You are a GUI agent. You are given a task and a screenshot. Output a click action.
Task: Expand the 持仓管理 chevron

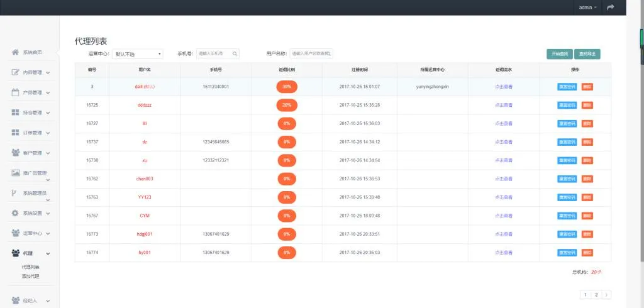[x=48, y=113]
